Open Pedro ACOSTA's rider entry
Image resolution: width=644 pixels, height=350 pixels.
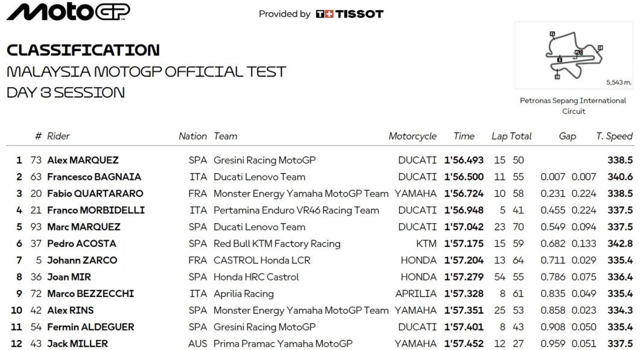pos(81,244)
